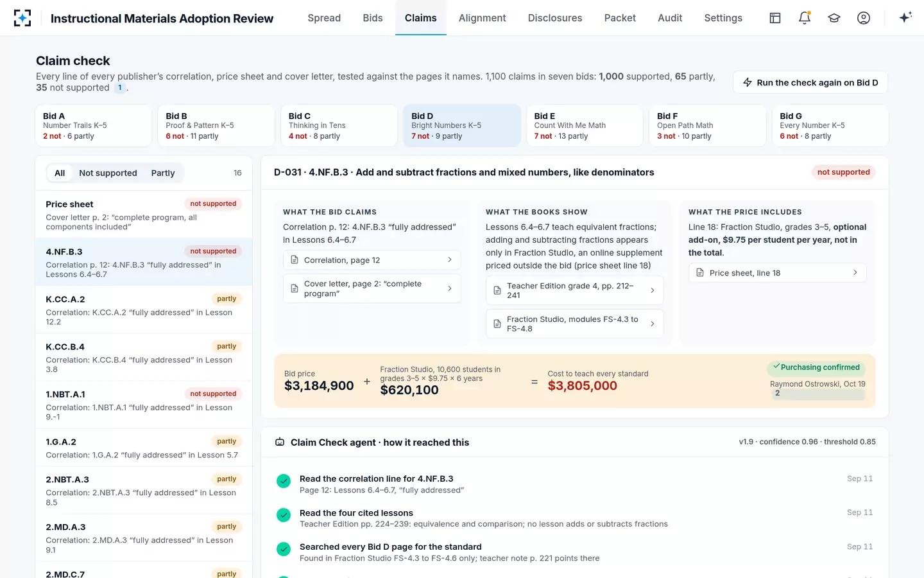The width and height of the screenshot is (924, 578).
Task: Filter list to Partly supported claims
Action: tap(163, 173)
